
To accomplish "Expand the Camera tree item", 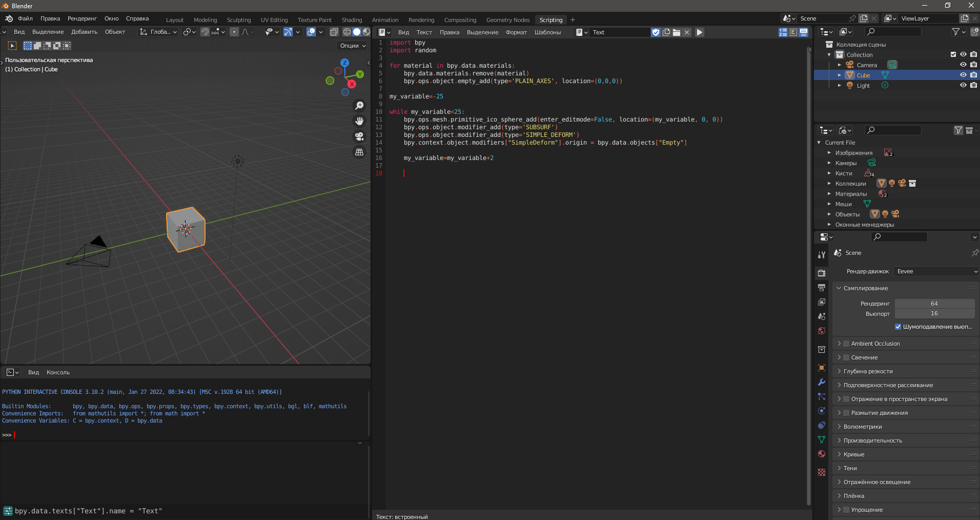I will (x=839, y=65).
